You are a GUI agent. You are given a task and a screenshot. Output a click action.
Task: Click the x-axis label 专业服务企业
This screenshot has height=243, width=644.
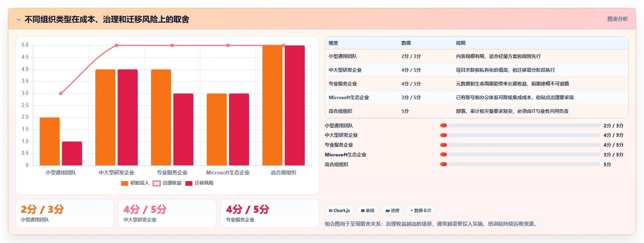[172, 172]
